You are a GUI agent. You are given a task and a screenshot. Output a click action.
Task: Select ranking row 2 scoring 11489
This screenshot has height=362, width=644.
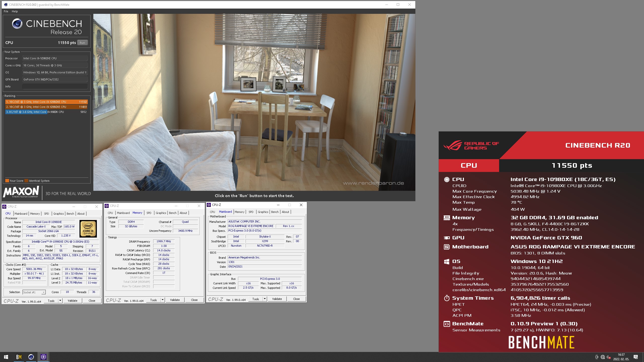pos(46,107)
